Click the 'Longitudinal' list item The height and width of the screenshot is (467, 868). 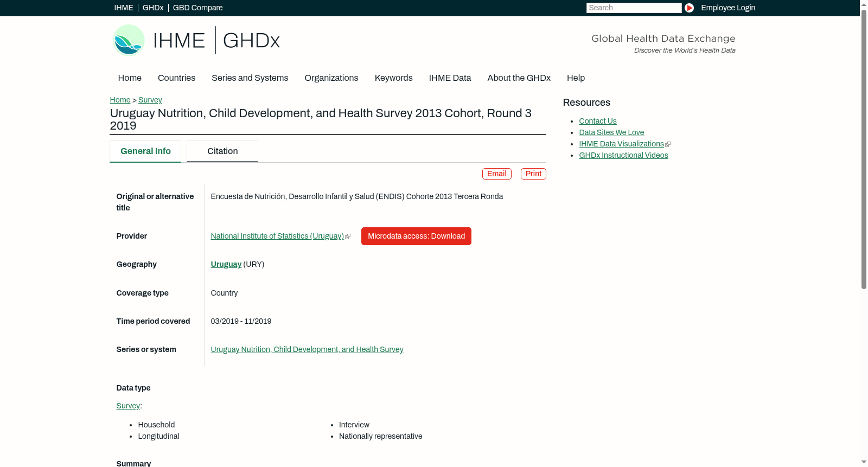(x=158, y=436)
